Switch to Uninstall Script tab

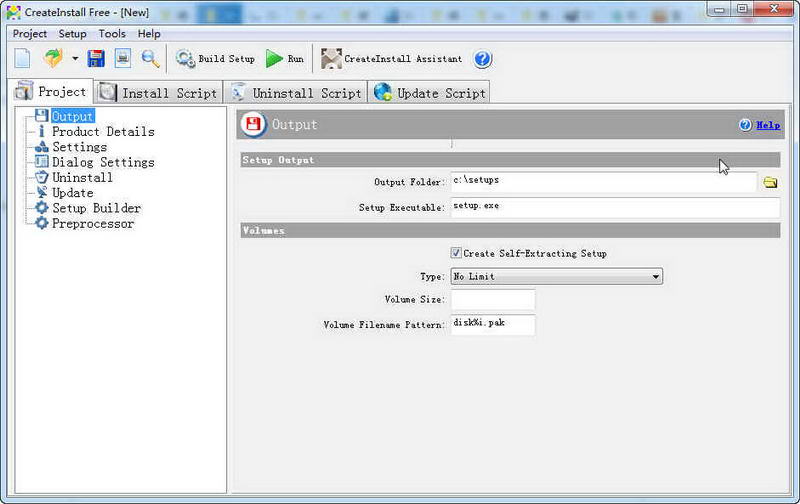pyautogui.click(x=296, y=93)
